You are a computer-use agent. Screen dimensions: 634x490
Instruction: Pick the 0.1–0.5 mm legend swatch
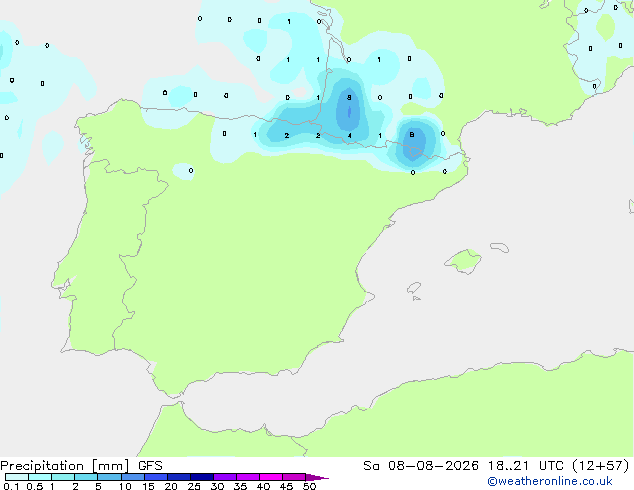coord(17,477)
